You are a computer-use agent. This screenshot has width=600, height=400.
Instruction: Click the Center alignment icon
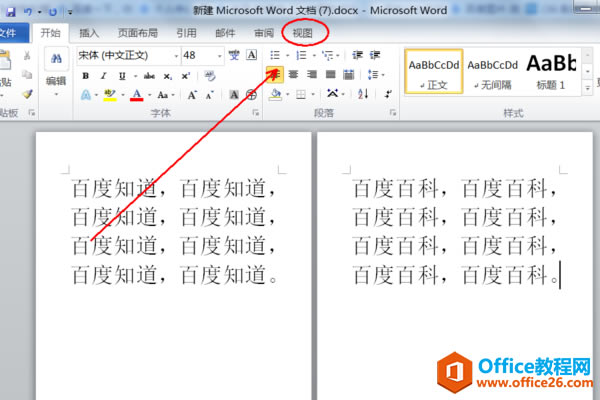[x=293, y=75]
